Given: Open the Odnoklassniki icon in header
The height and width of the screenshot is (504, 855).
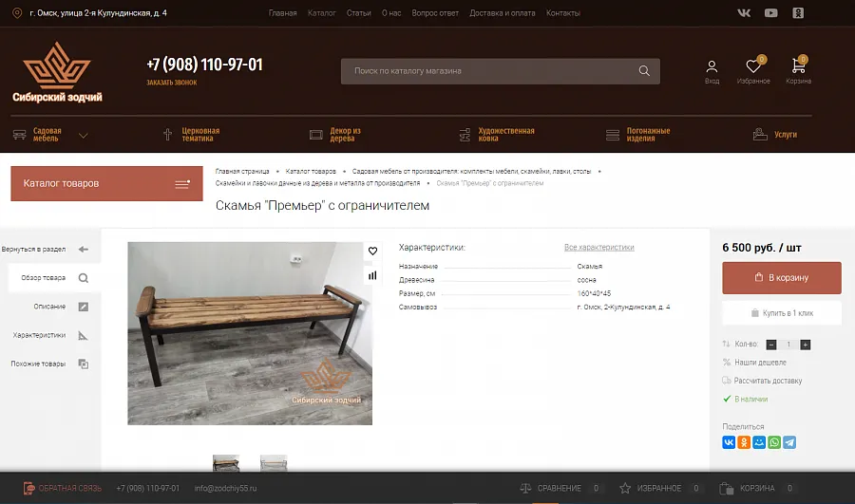Looking at the screenshot, I should click(x=798, y=13).
